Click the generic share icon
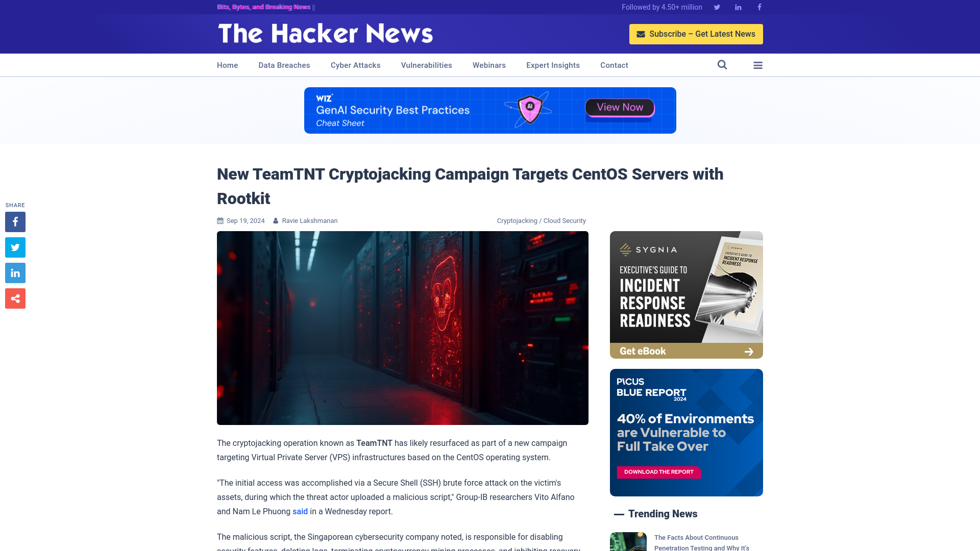The image size is (980, 551). click(15, 298)
